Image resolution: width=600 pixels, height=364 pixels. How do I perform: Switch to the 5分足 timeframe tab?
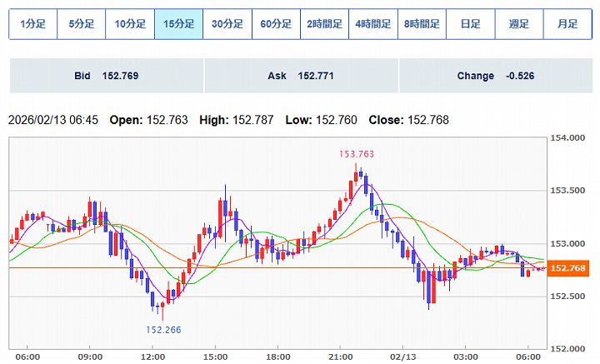coord(82,24)
